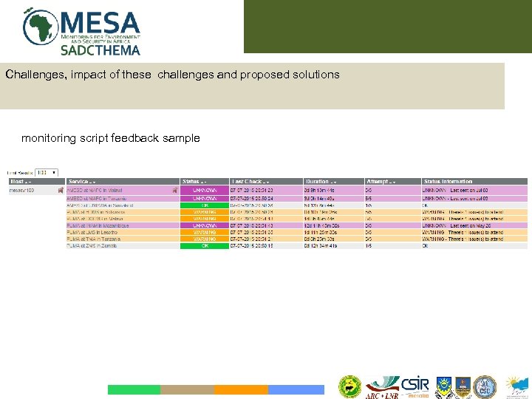The height and width of the screenshot is (399, 532).
Task: Open service PUMA at LMS in Lesotho
Action: coord(92,233)
